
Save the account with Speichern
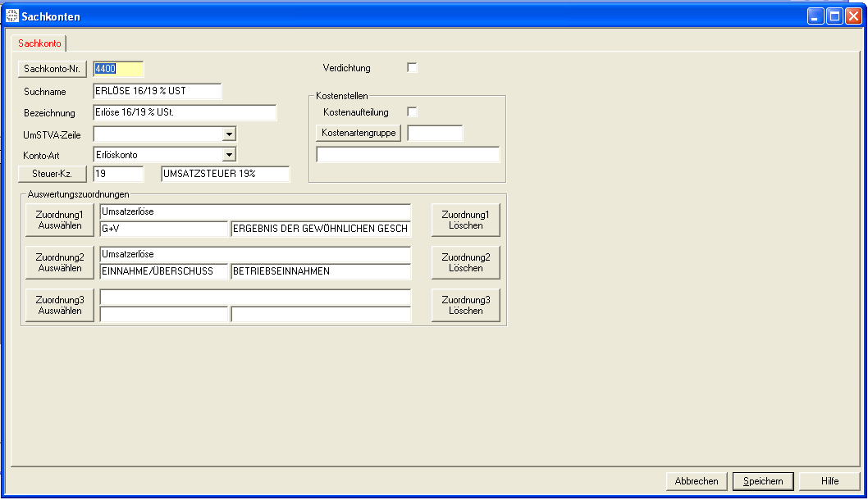[763, 481]
